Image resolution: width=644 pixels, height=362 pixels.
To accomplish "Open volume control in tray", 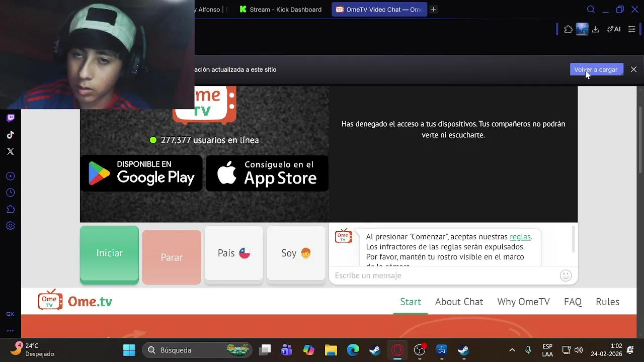I will [x=579, y=350].
